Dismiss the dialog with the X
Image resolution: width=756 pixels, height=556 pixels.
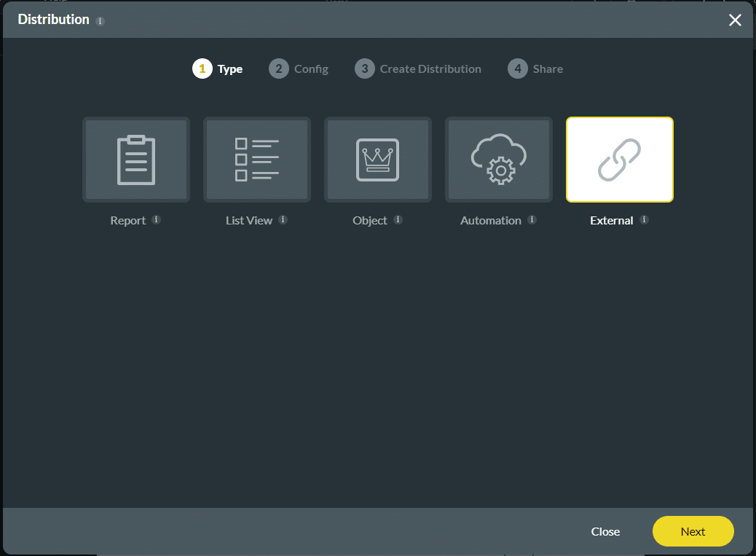click(735, 20)
